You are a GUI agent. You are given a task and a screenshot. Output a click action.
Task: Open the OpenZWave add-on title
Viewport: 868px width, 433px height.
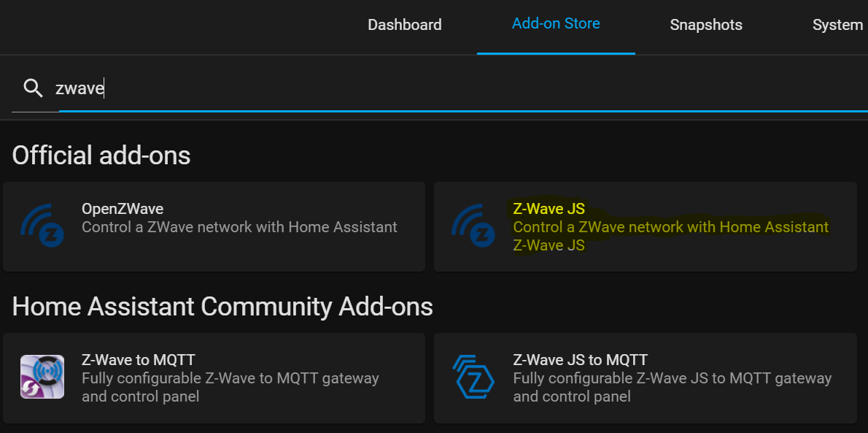pos(123,208)
